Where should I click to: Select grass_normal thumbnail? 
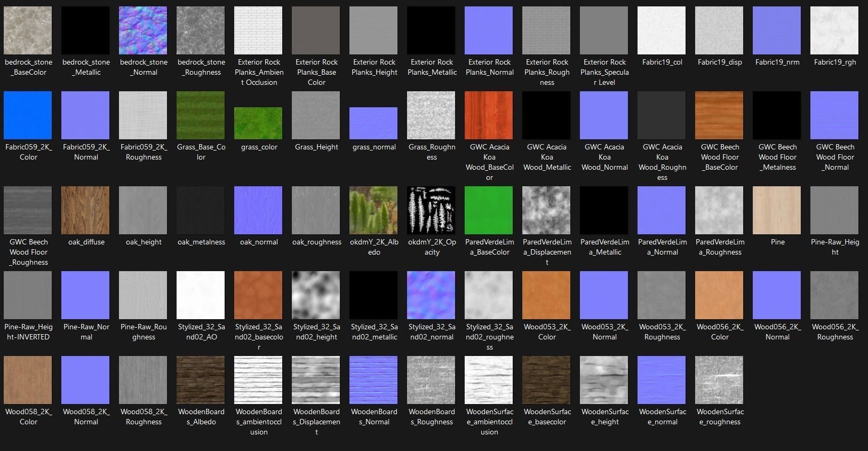(373, 123)
